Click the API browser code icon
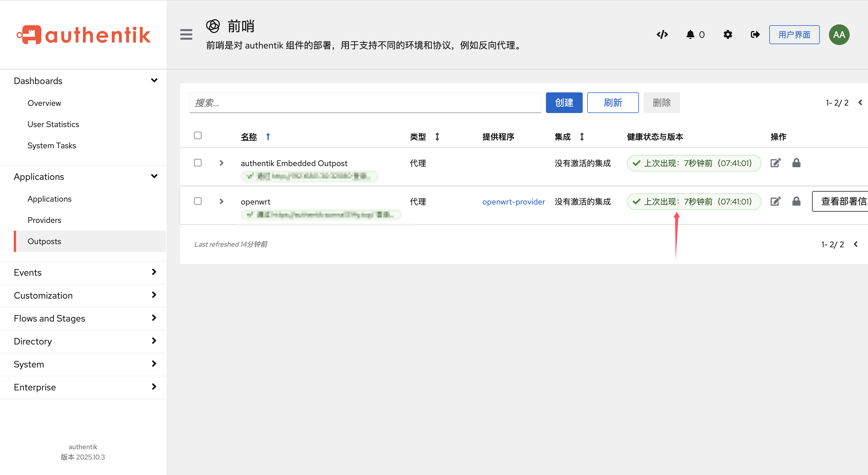 (x=662, y=34)
